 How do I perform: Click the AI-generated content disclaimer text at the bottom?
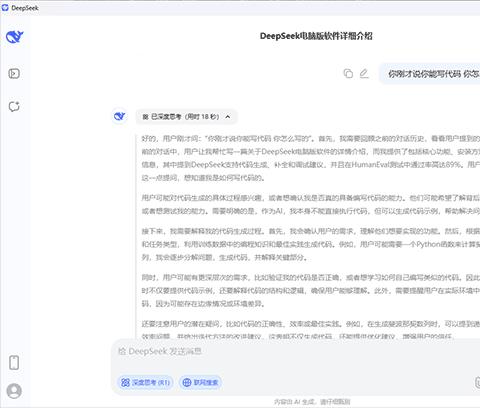coord(312,402)
